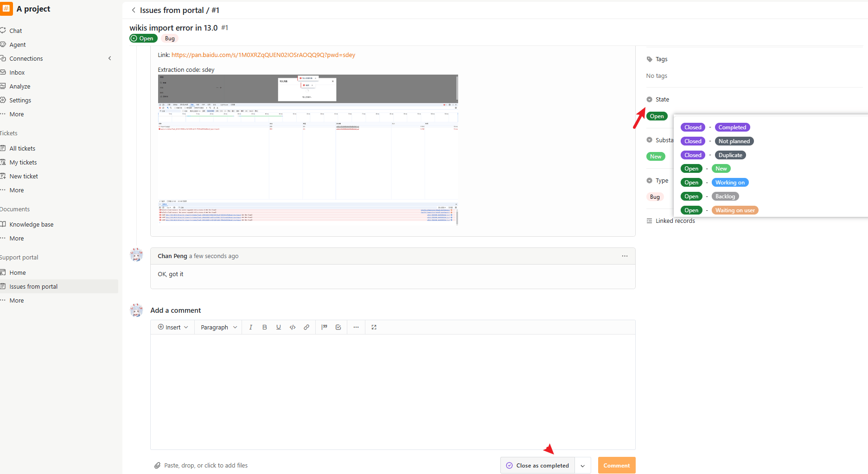Go back with the left chevron icon
868x474 pixels.
[134, 10]
